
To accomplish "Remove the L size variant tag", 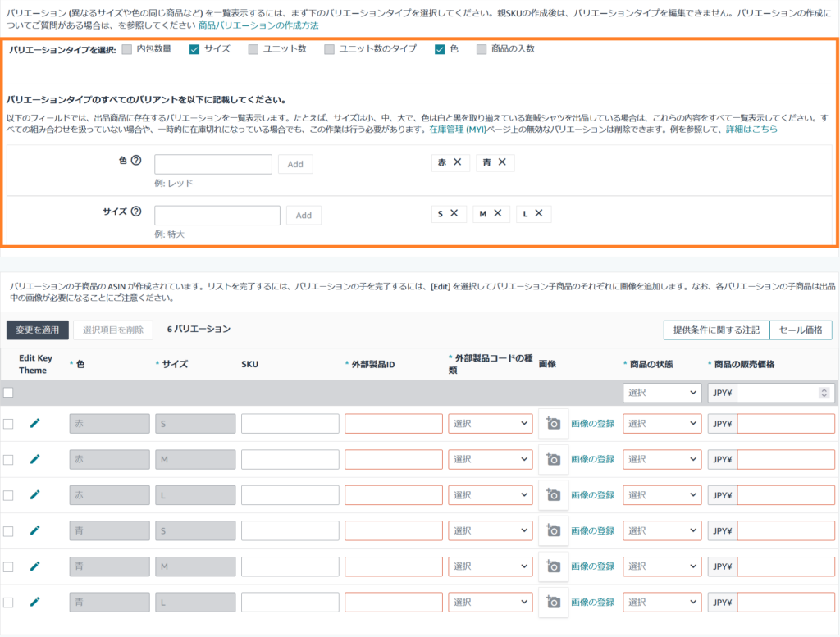I will coord(539,213).
